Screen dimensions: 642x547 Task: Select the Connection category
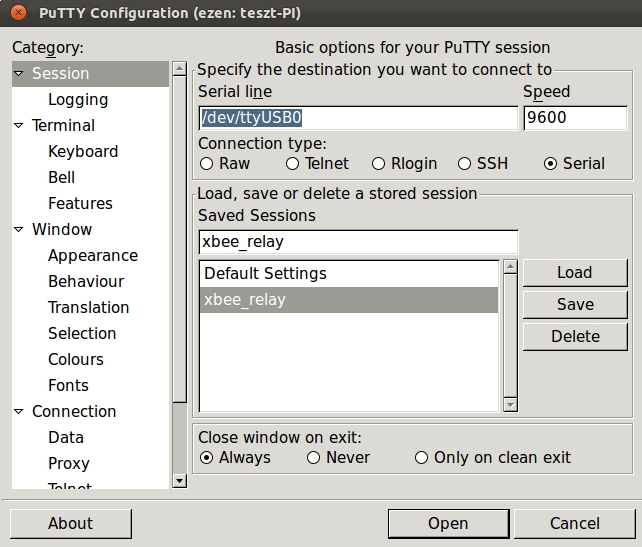click(x=74, y=411)
